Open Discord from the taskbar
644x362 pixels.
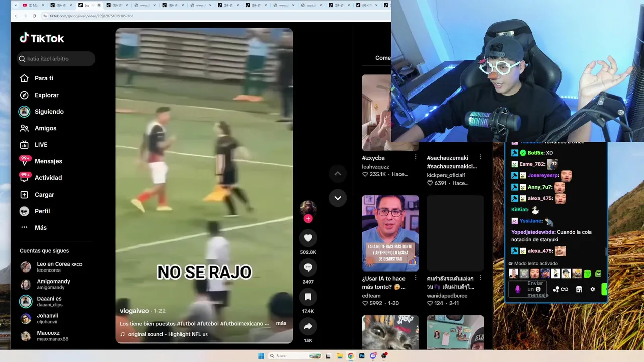tap(373, 356)
